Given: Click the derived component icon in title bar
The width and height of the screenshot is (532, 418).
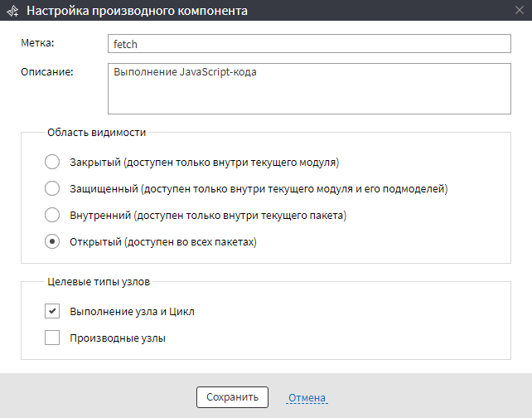Looking at the screenshot, I should click(x=13, y=11).
